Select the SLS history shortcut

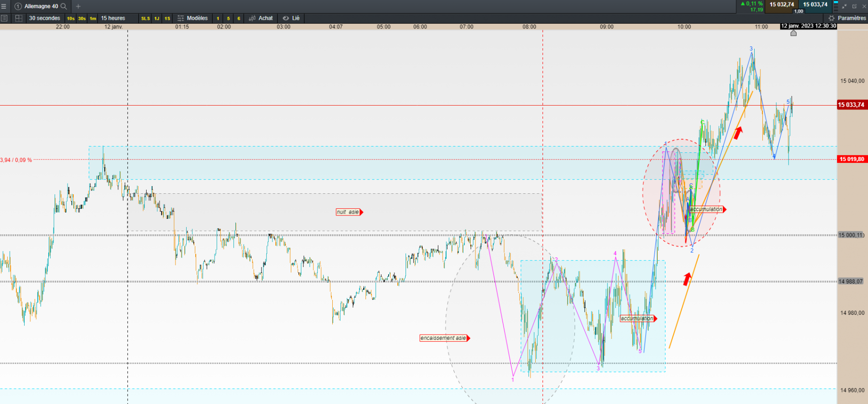[145, 18]
